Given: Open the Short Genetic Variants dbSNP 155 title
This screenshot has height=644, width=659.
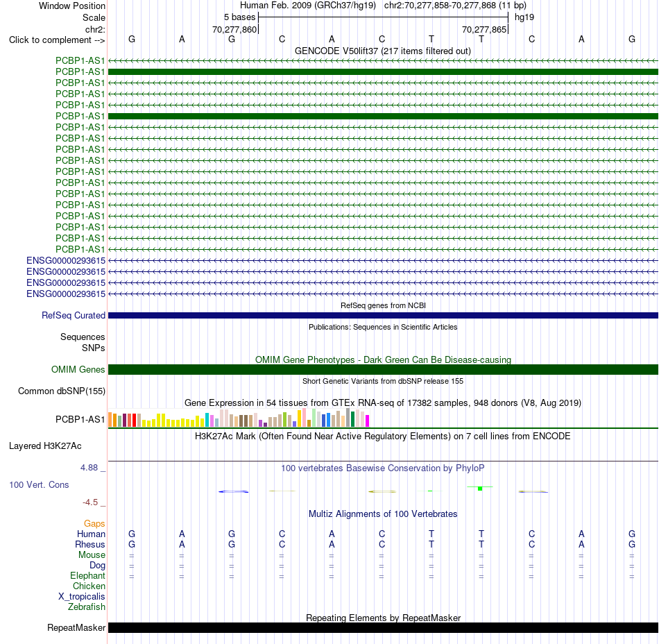Looking at the screenshot, I should pyautogui.click(x=383, y=381).
